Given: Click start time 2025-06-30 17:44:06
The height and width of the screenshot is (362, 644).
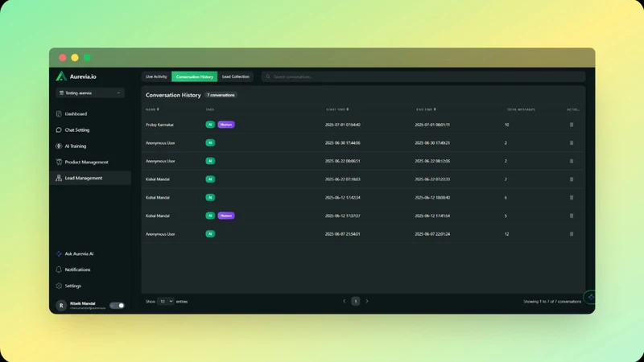Looking at the screenshot, I should click(343, 143).
